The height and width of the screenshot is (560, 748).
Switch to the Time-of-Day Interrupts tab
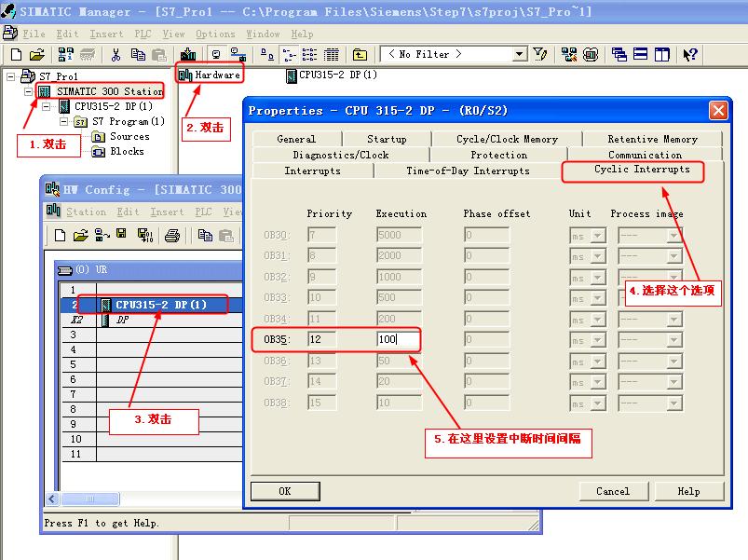point(468,171)
